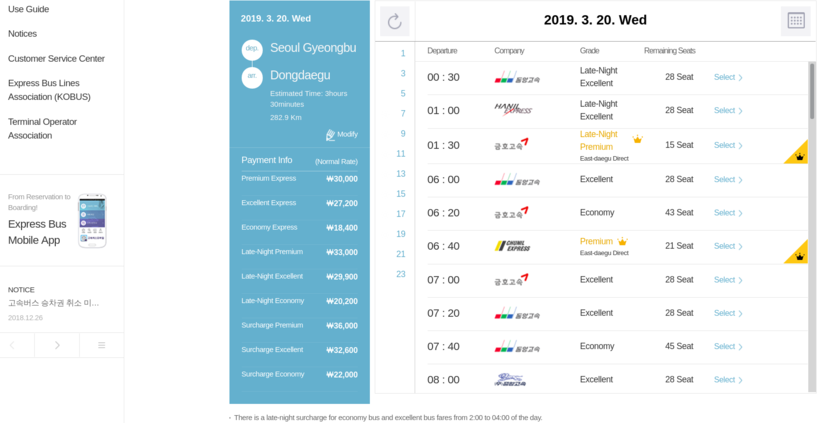Jump to hour 23 in time list
Viewport: 820px width, 423px height.
coord(401,274)
